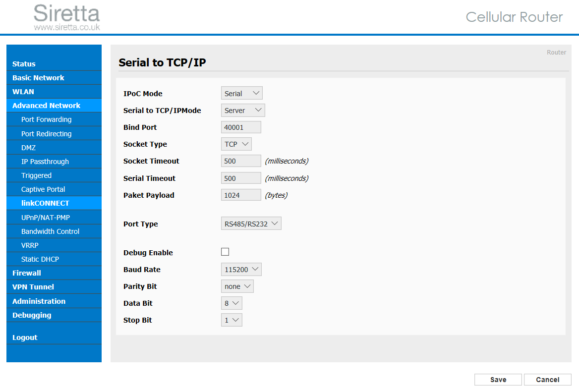Click Logout in the sidebar
579x392 pixels.
(54, 337)
